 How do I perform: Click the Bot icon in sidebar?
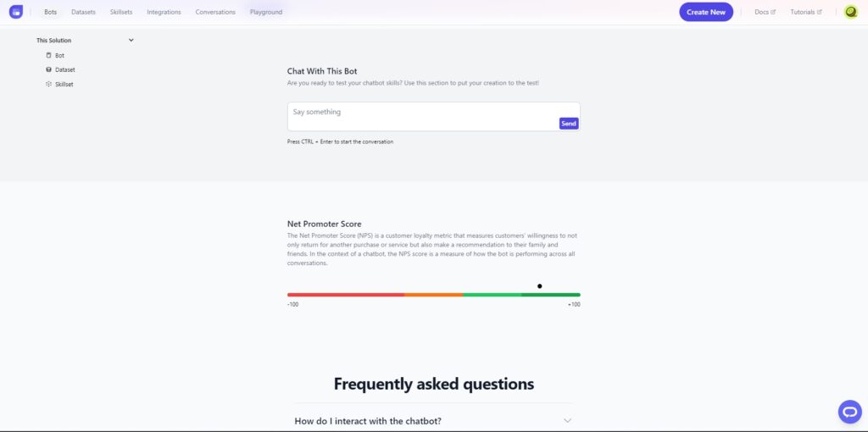[x=48, y=55]
